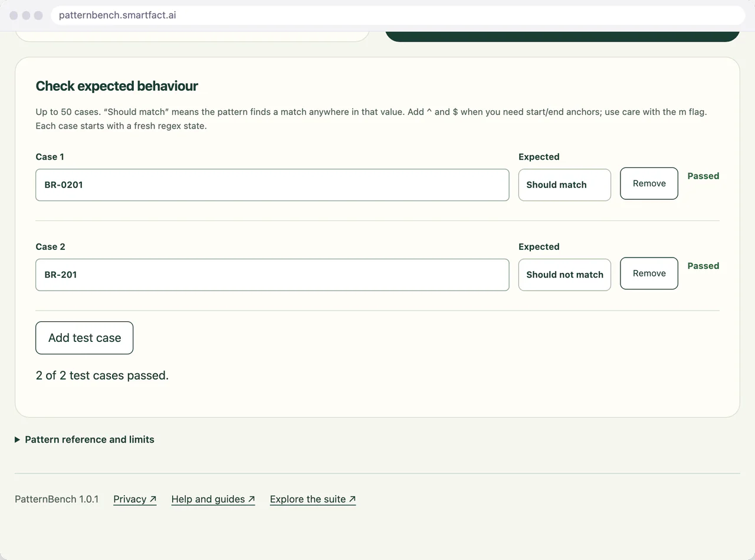Open Case 1 Expected dropdown
Viewport: 755px width, 560px height.
coord(564,185)
